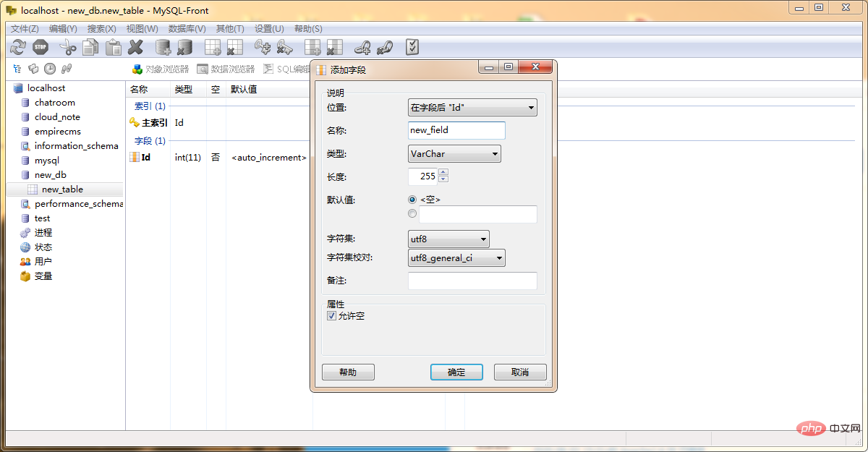Click the Delete Field icon
868x452 pixels.
pyautogui.click(x=333, y=48)
